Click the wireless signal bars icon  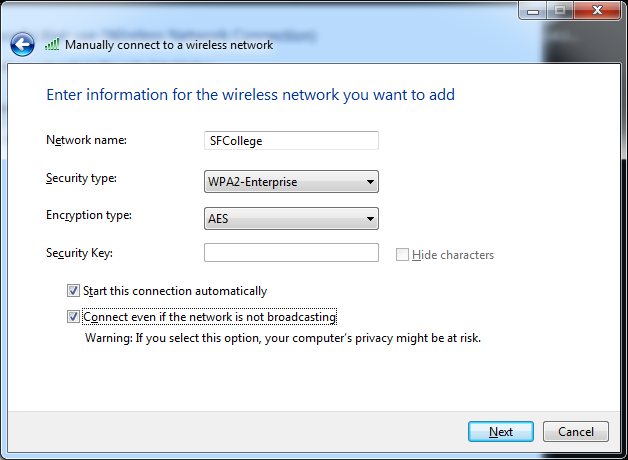(52, 45)
